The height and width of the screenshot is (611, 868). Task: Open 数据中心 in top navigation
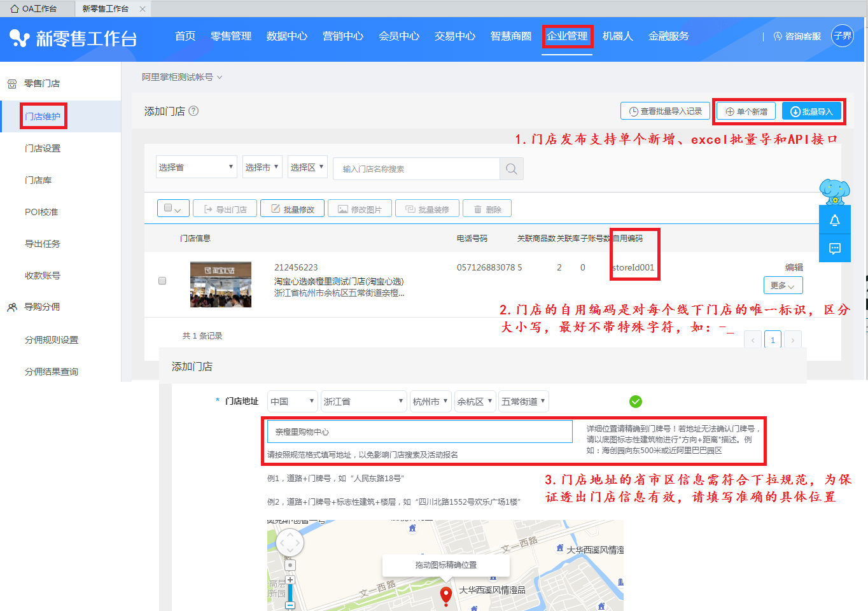click(287, 36)
